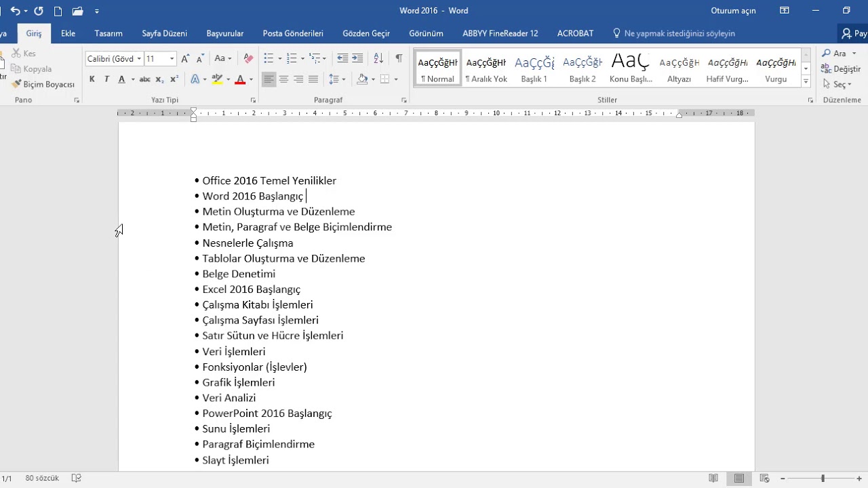The height and width of the screenshot is (488, 868).
Task: Click the Clear All Formatting eraser icon
Action: tap(248, 59)
